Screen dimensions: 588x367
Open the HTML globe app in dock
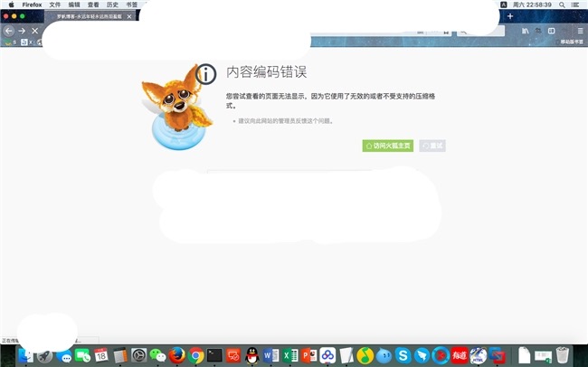(479, 355)
